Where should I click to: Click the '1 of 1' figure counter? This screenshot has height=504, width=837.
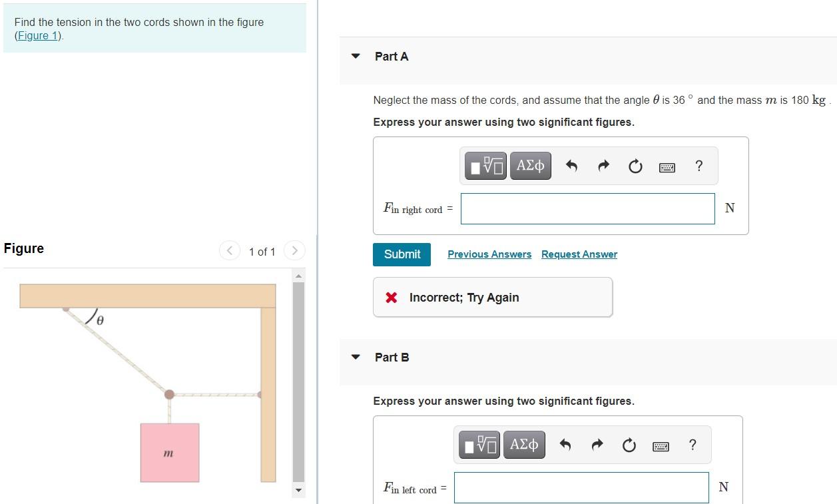point(262,252)
